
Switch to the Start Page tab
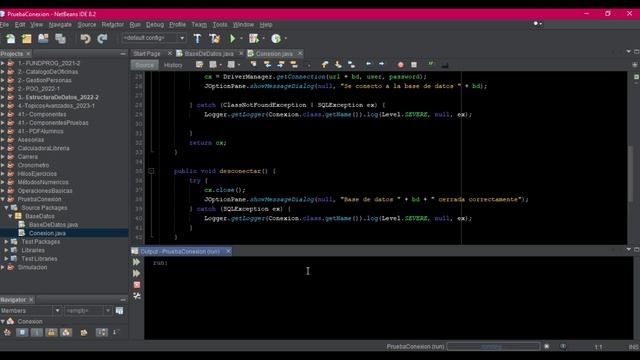[147, 53]
